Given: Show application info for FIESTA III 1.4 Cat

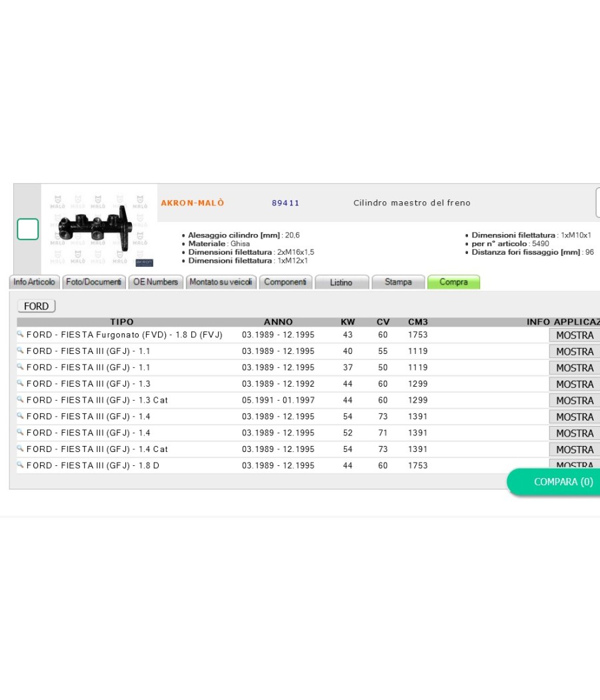Looking at the screenshot, I should [x=575, y=449].
